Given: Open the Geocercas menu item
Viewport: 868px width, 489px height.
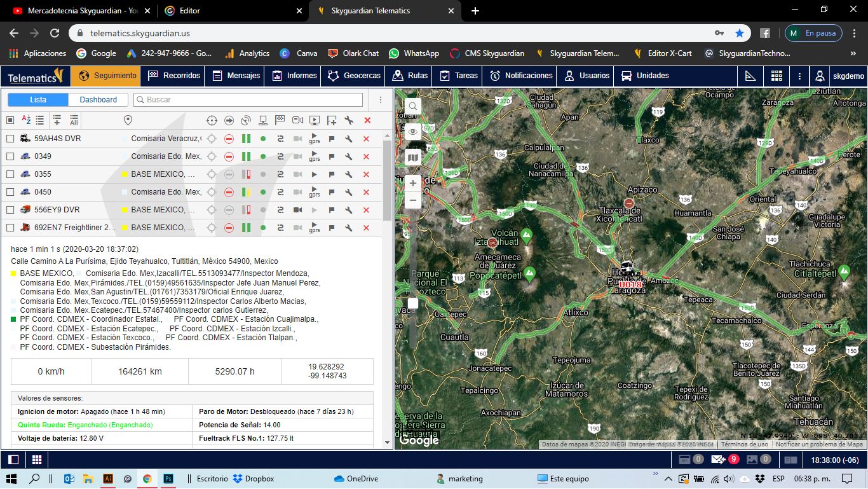Looking at the screenshot, I should tap(354, 76).
